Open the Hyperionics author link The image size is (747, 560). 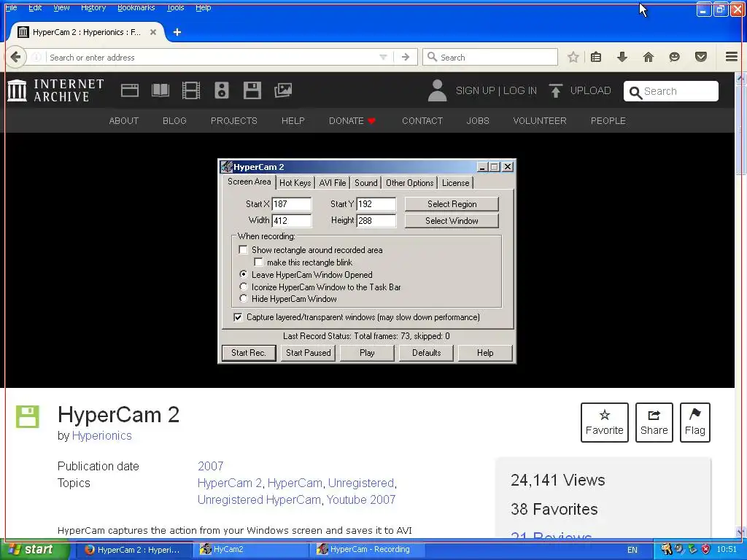tap(102, 436)
